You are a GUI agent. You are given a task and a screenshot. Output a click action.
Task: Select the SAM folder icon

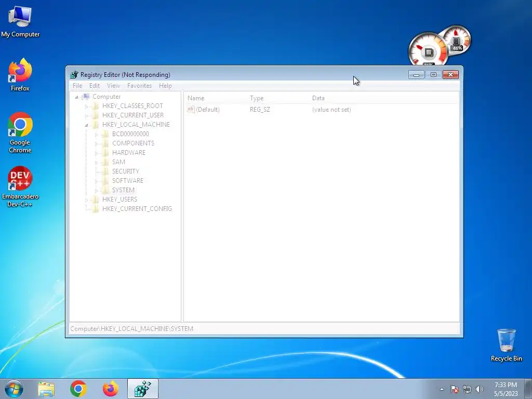(105, 162)
